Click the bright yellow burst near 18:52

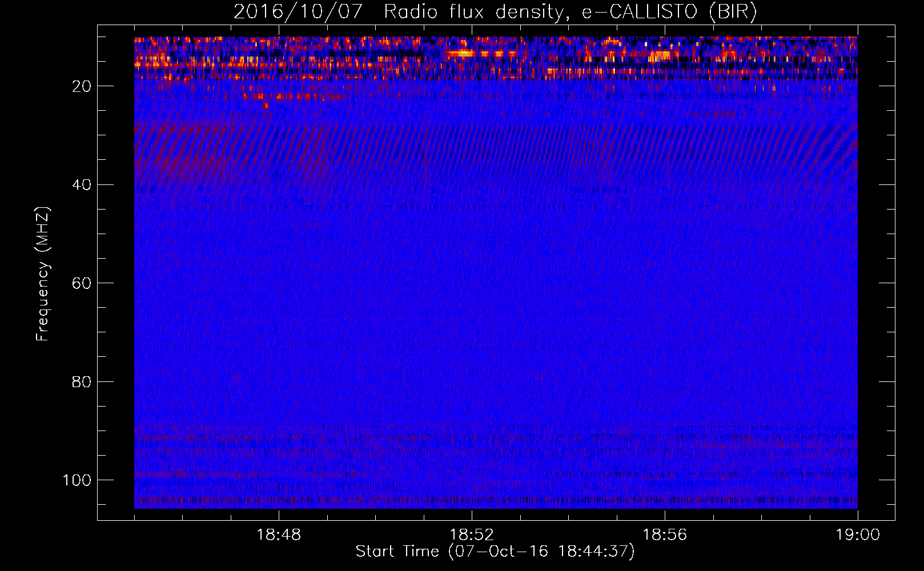[x=460, y=54]
